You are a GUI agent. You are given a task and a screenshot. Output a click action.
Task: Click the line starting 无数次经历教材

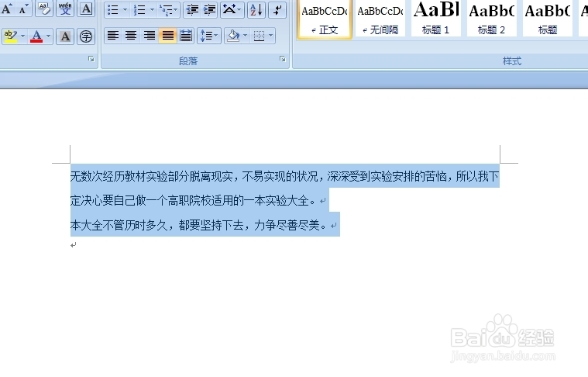point(284,176)
